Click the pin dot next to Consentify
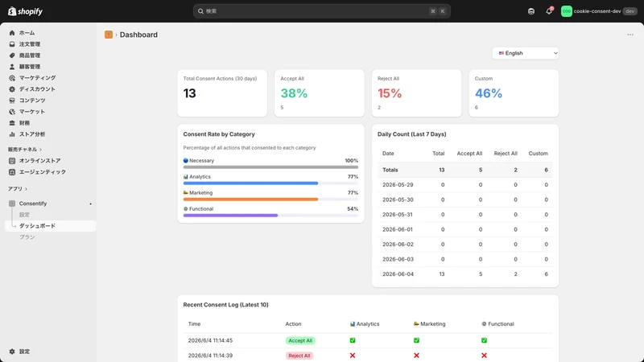Image resolution: width=644 pixels, height=362 pixels. point(90,204)
